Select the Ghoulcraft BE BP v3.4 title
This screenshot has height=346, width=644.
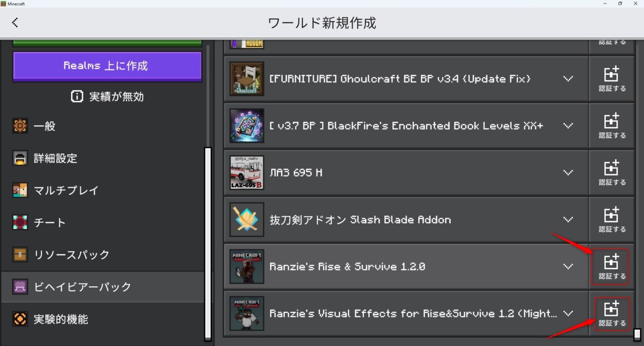coord(400,79)
